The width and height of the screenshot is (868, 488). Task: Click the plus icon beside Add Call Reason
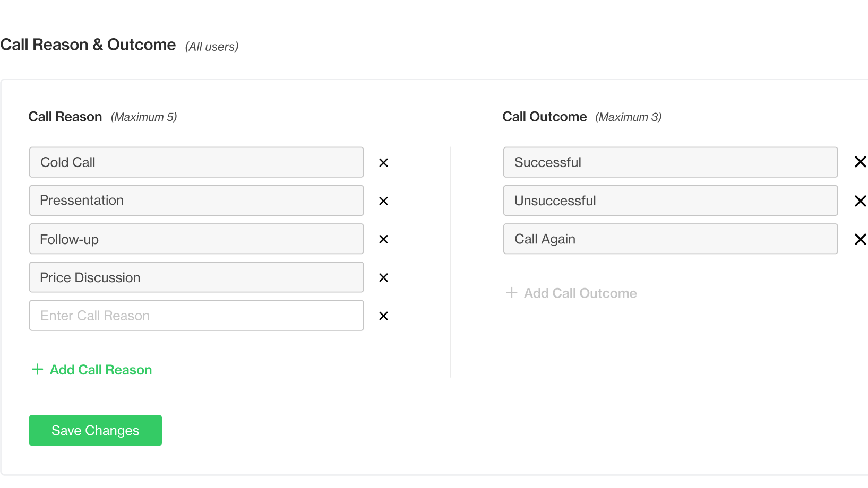click(37, 369)
